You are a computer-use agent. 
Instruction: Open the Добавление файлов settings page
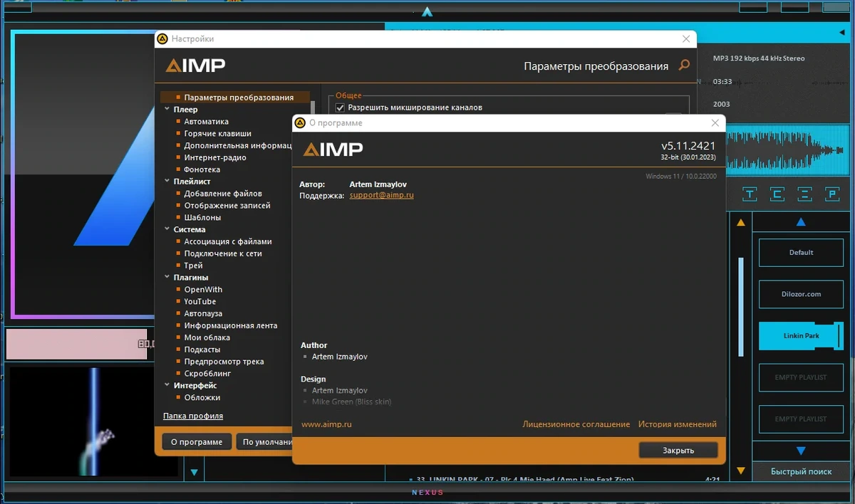tap(223, 194)
